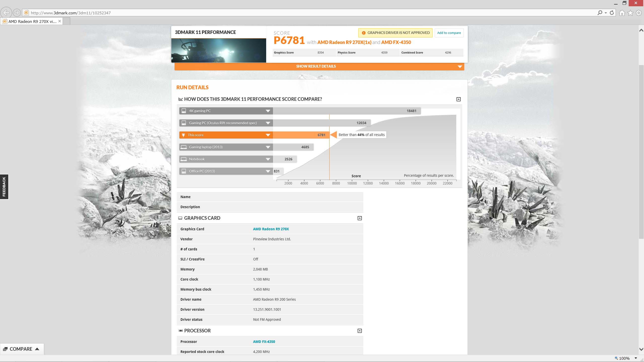644x362 pixels.
Task: Click the Refresh page icon
Action: pos(612,13)
